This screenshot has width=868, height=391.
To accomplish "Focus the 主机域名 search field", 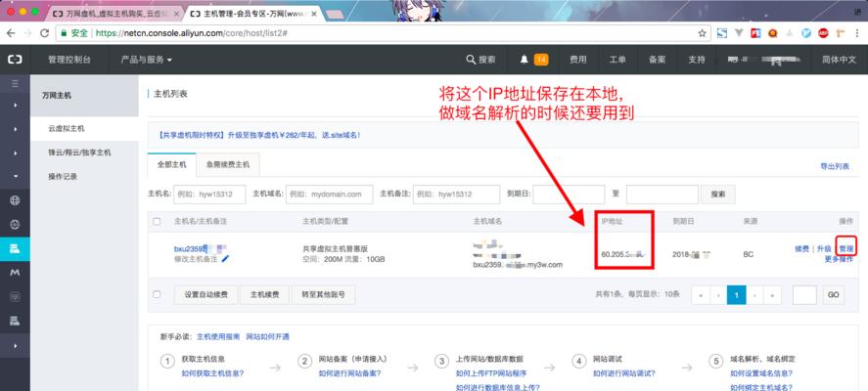I will [330, 195].
